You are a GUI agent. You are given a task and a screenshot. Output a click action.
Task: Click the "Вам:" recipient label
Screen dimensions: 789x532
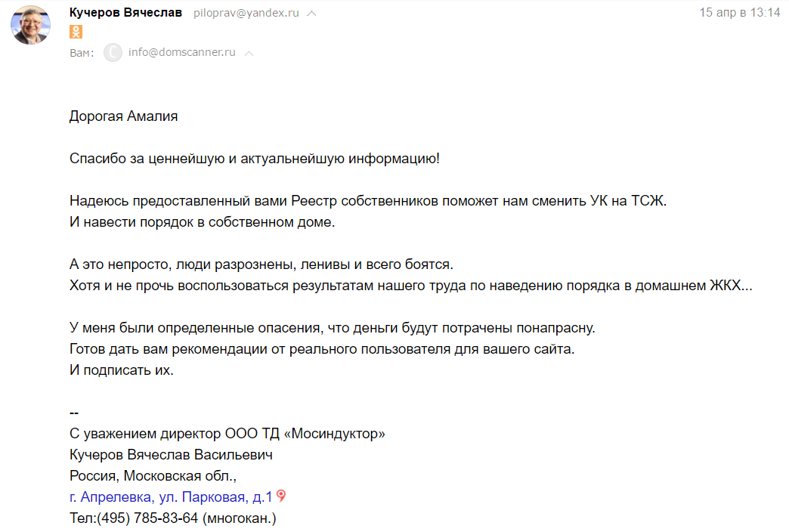pyautogui.click(x=82, y=53)
